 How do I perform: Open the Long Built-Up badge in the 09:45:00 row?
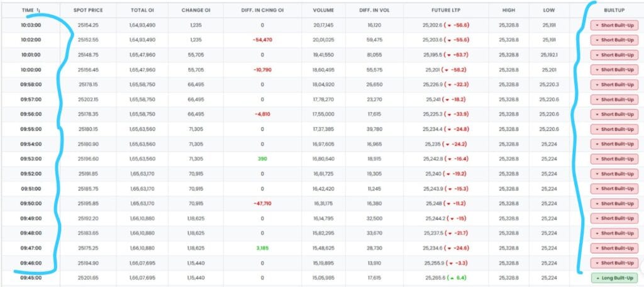click(x=614, y=278)
